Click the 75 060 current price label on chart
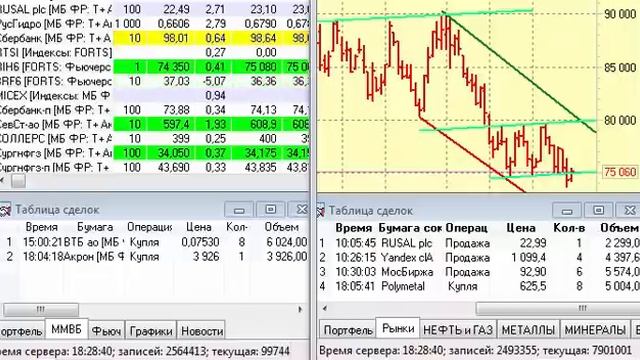Image resolution: width=640 pixels, height=360 pixels. tap(620, 172)
